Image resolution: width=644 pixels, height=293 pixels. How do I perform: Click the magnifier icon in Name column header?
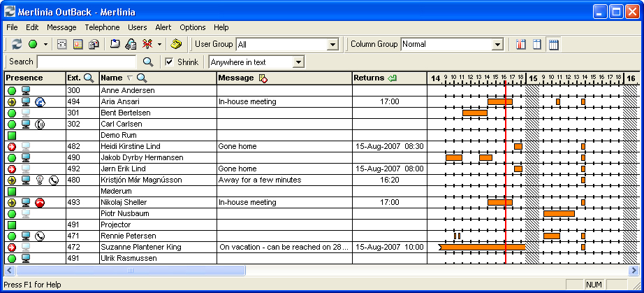click(x=142, y=78)
